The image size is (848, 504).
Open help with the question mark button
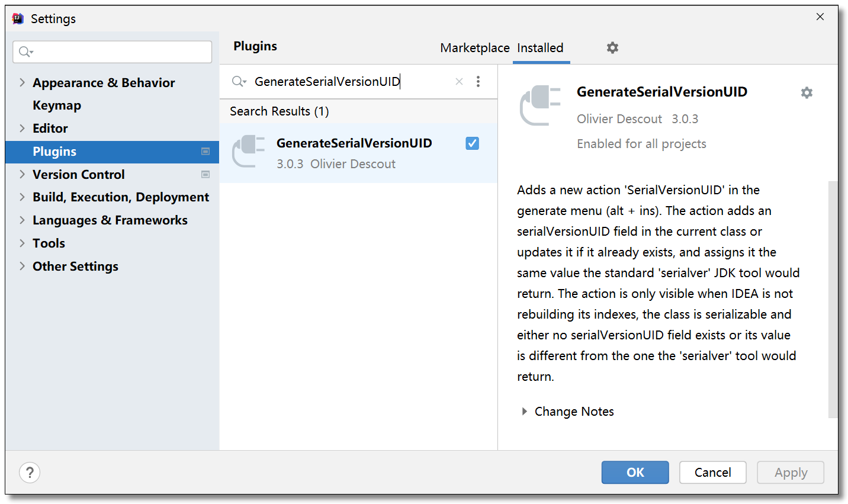tap(30, 473)
